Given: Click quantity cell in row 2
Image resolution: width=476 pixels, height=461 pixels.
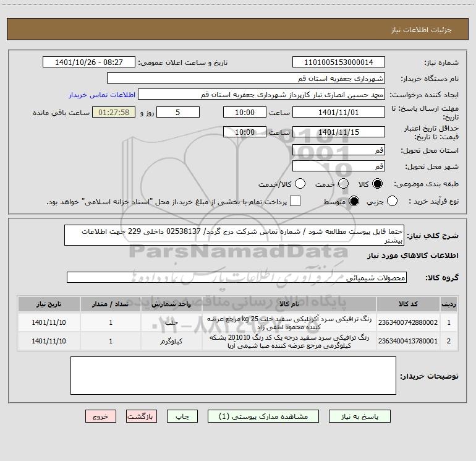Looking at the screenshot, I should pyautogui.click(x=111, y=342).
